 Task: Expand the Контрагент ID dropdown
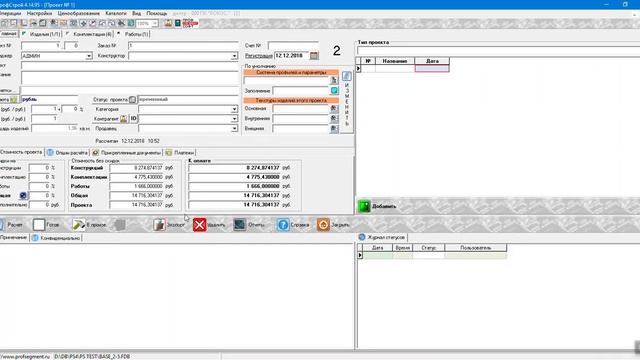[x=234, y=119]
